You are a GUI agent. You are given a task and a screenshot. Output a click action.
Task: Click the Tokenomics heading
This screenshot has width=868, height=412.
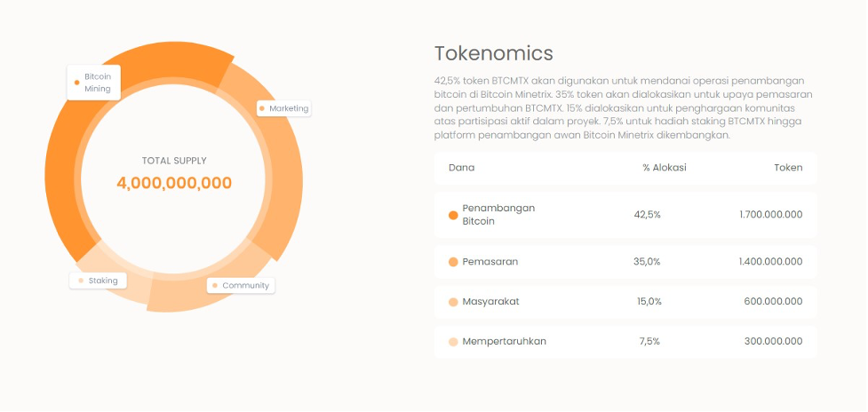pos(493,53)
